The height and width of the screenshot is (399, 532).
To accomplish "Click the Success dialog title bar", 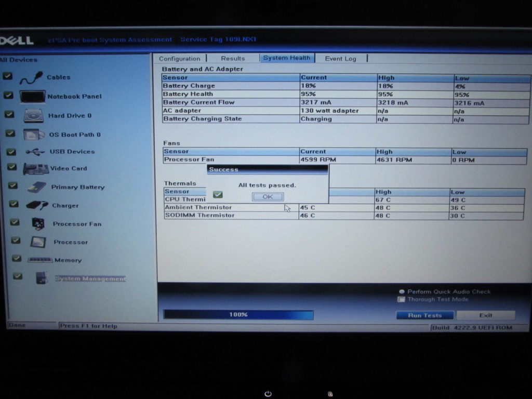I will (268, 169).
